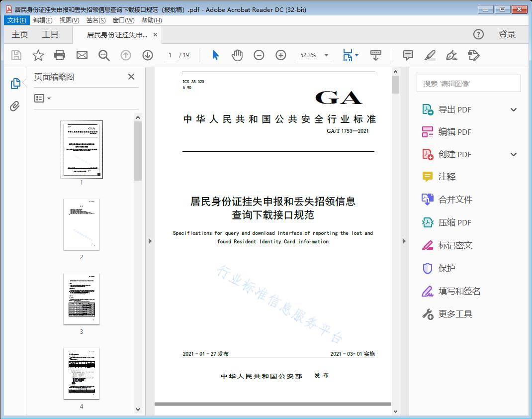The width and height of the screenshot is (532, 419).
Task: Open the 视图(V) menu
Action: point(69,20)
